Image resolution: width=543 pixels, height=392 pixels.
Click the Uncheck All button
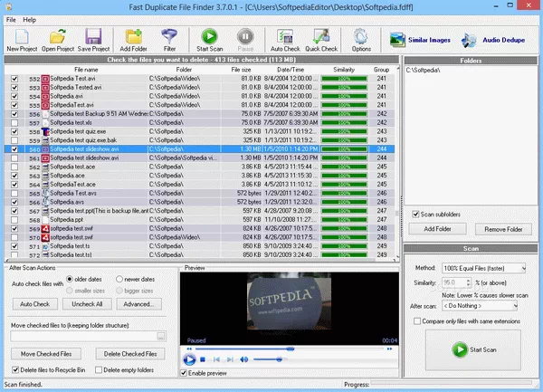[x=87, y=303]
